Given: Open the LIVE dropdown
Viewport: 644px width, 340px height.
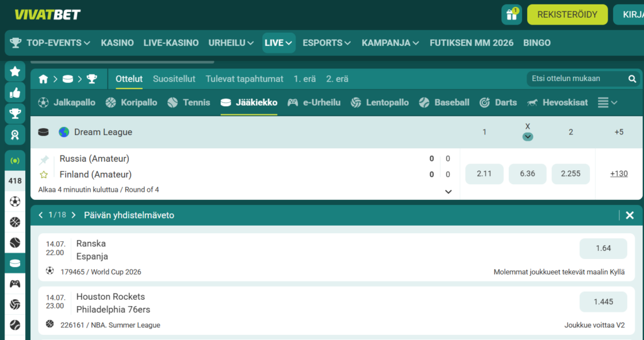Looking at the screenshot, I should click(279, 43).
